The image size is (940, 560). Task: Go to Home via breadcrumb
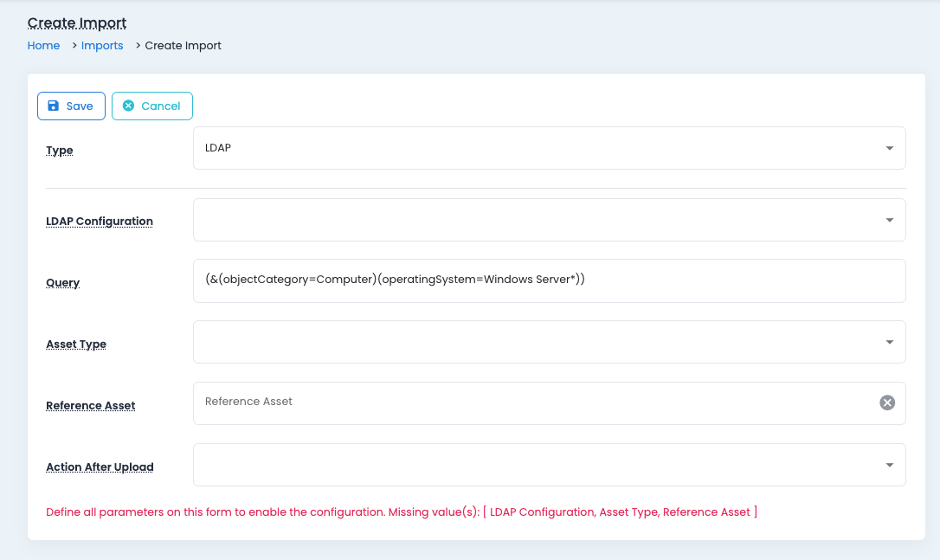point(43,46)
